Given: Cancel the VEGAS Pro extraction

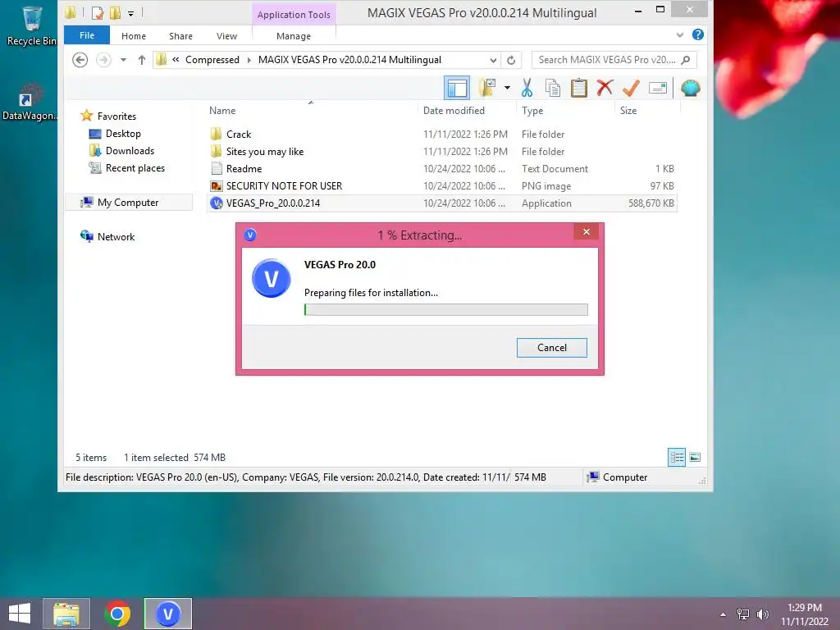Looking at the screenshot, I should point(552,348).
